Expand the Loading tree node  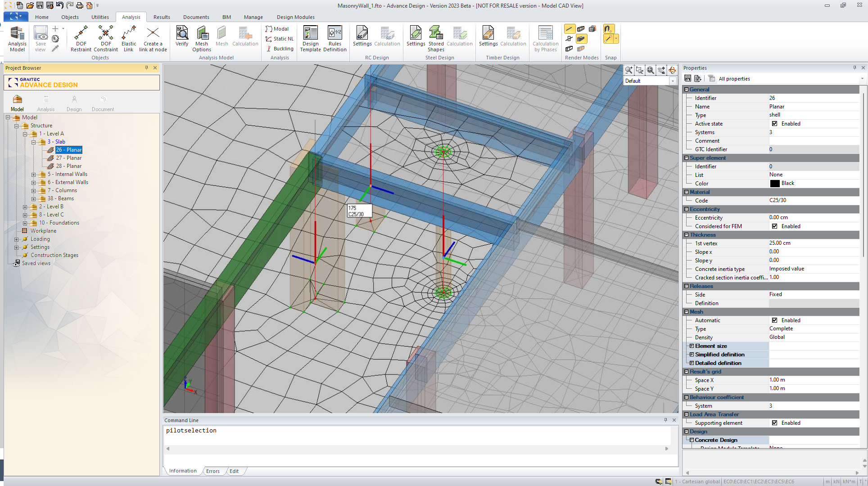click(16, 239)
